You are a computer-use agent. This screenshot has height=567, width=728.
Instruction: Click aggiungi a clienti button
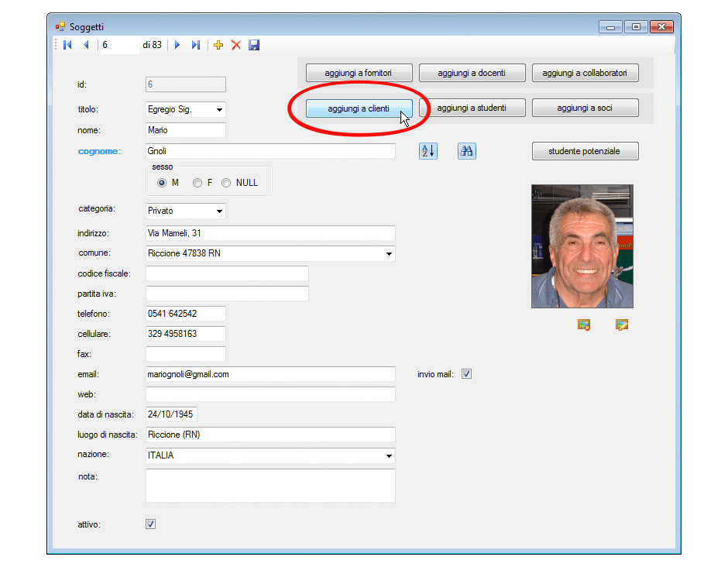pyautogui.click(x=359, y=108)
